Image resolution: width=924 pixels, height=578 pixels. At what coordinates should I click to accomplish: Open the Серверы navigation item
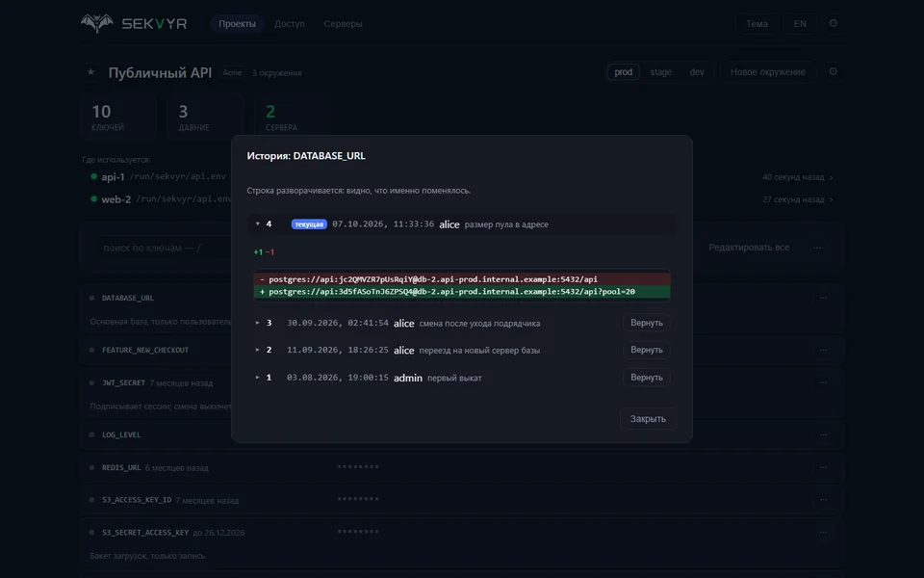(x=343, y=23)
